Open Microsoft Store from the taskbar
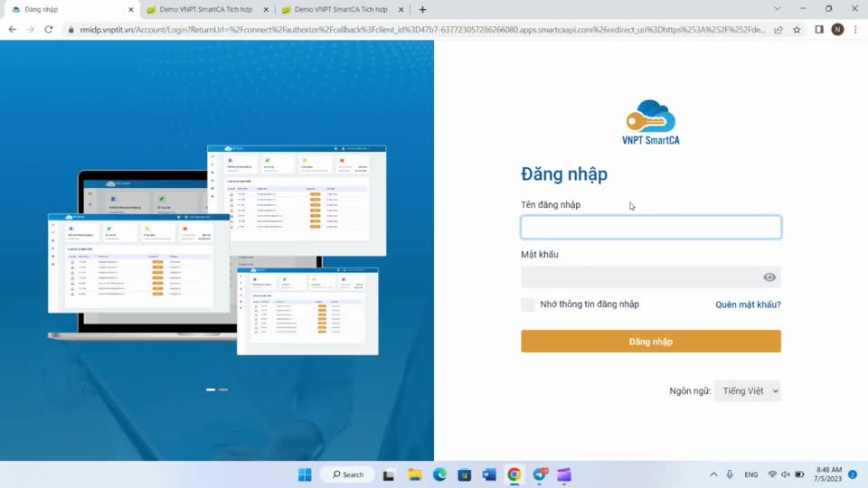Screen dimensions: 868x488 tap(465, 474)
